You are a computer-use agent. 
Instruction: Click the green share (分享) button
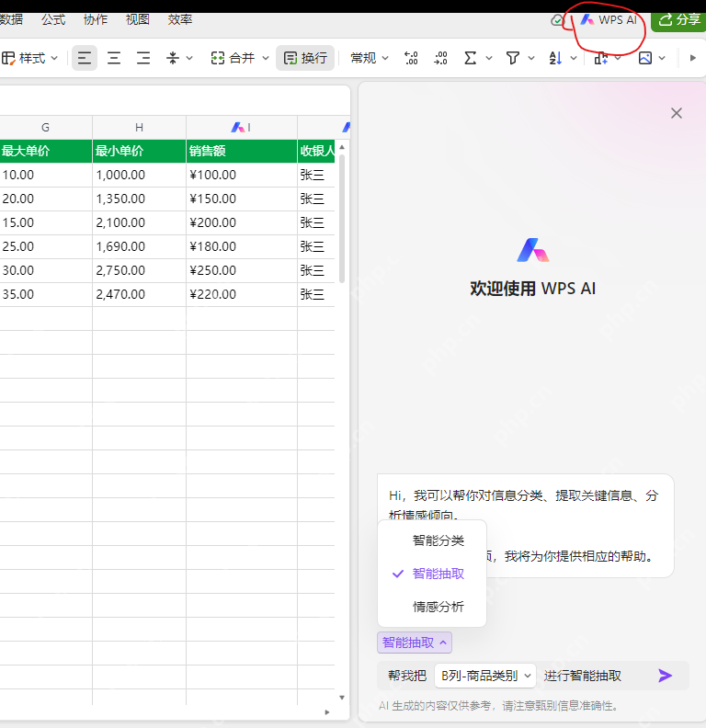679,20
